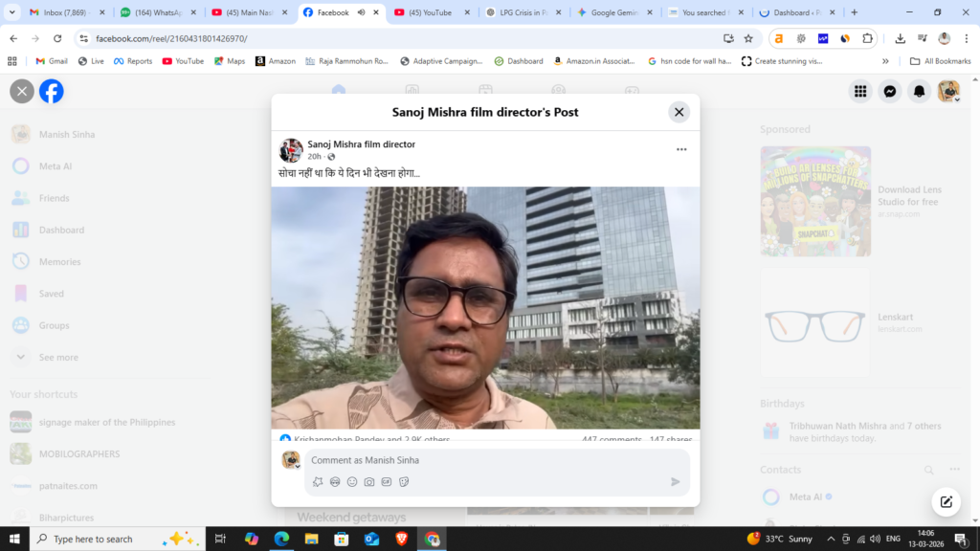Viewport: 980px width, 551px height.
Task: Open the sticker picker in comment box
Action: coord(404,482)
